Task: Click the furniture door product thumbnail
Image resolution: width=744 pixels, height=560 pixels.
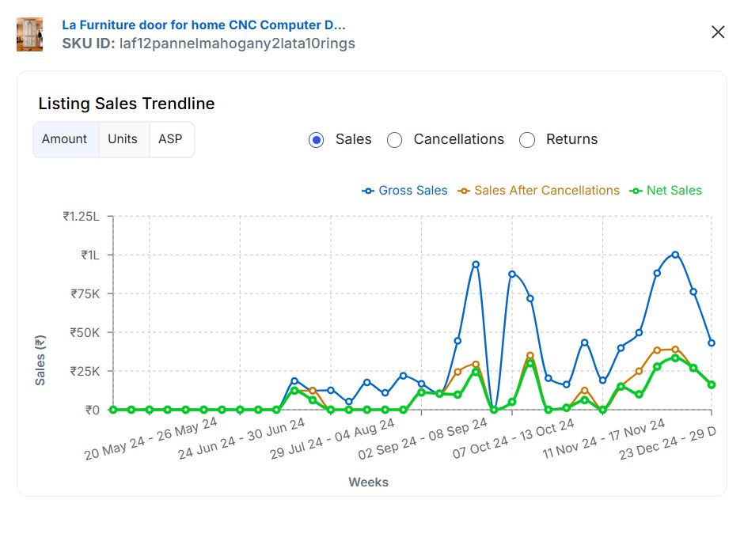Action: [x=29, y=34]
